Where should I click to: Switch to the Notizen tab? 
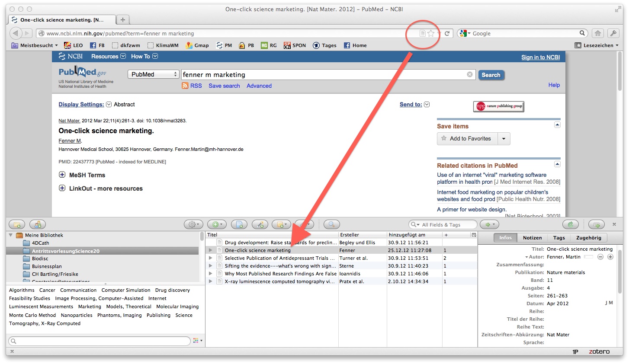pyautogui.click(x=532, y=238)
